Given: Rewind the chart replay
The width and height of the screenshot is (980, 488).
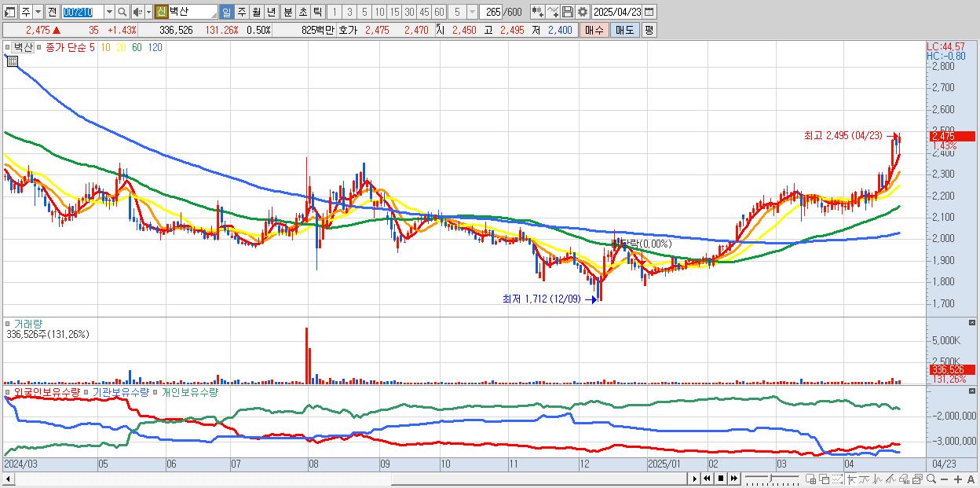Looking at the screenshot, I should [x=708, y=479].
